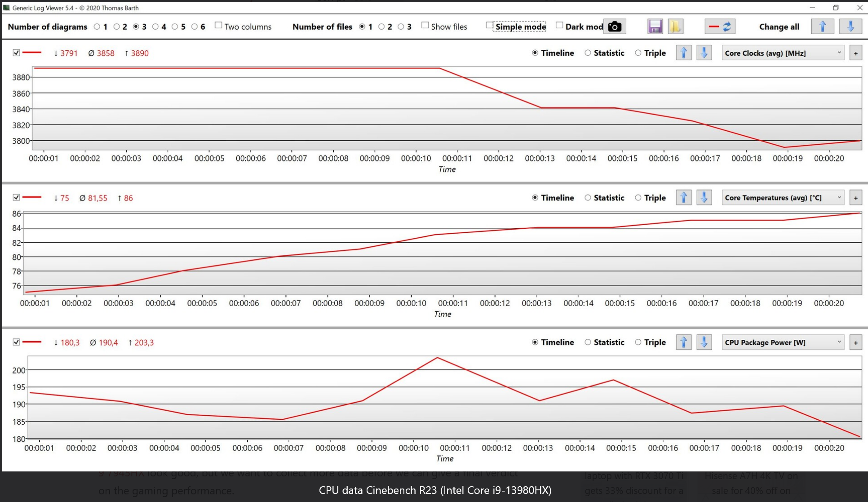Open Core Clocks (avg) [MHz] dropdown

coord(782,53)
